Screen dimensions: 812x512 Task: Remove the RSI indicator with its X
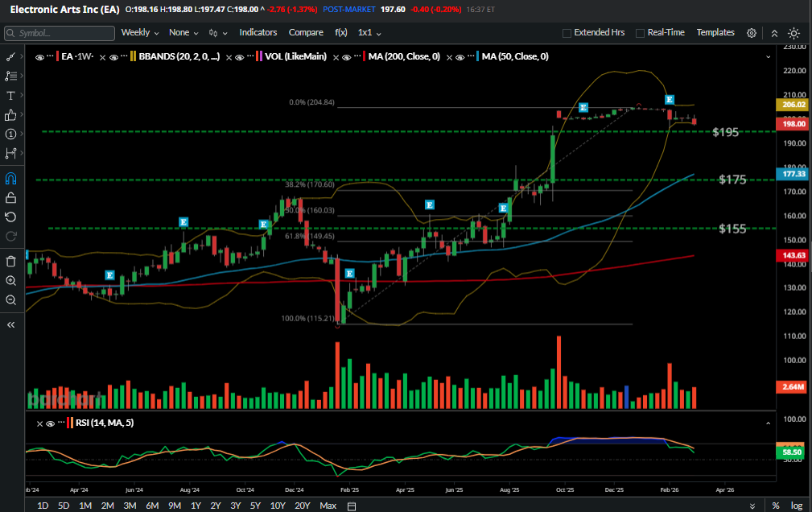[x=39, y=424]
